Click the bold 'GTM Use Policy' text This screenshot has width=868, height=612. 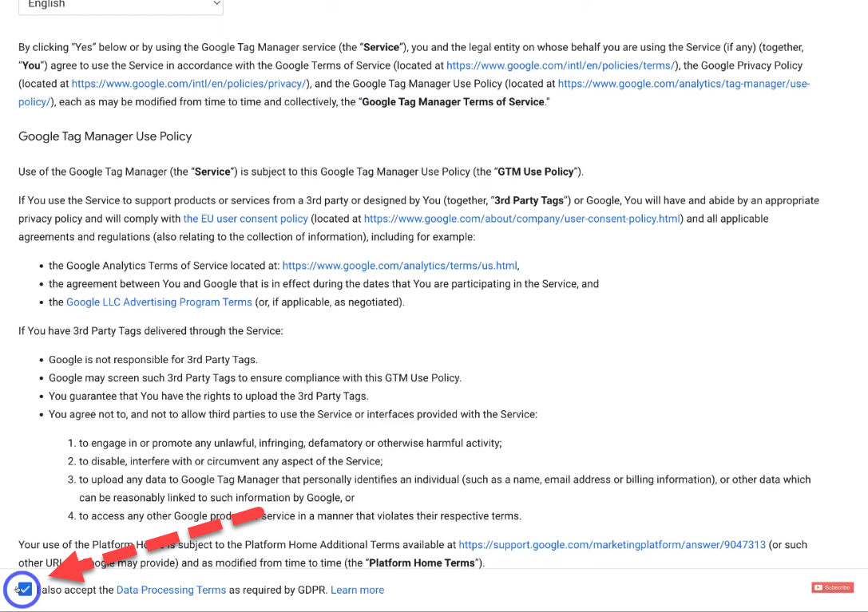point(535,172)
